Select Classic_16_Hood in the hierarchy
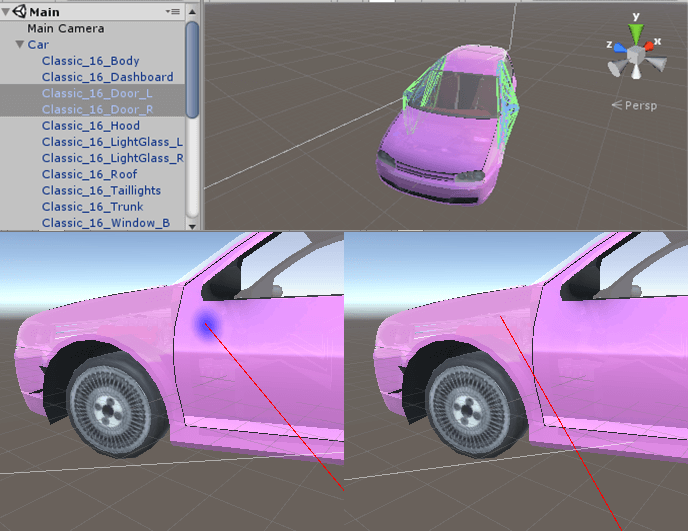 coord(91,126)
